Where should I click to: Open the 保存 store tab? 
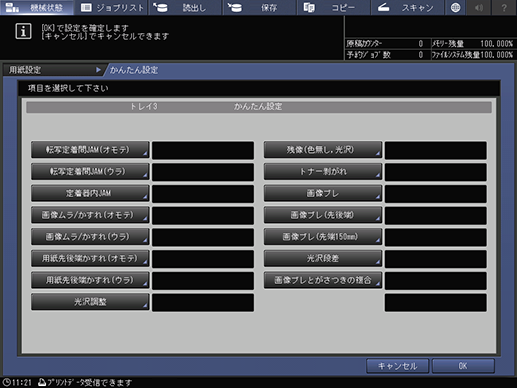(x=259, y=7)
